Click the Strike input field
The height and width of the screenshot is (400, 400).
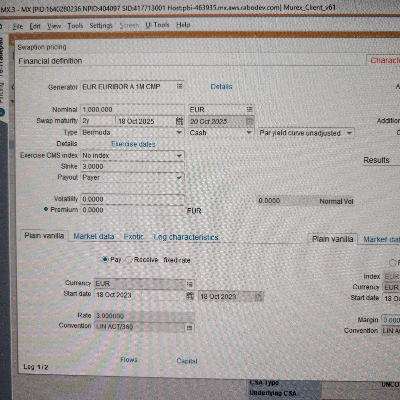click(x=132, y=166)
